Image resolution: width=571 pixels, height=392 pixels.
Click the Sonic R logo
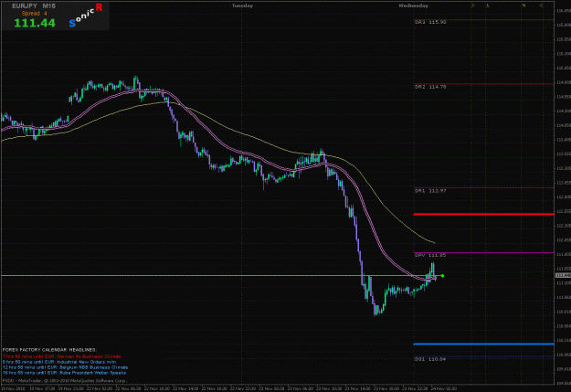(x=86, y=16)
